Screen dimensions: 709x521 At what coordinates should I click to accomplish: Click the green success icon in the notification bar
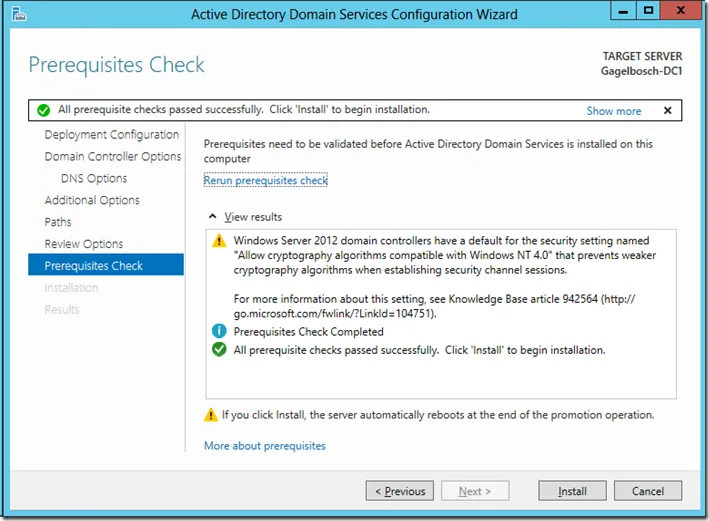click(43, 110)
